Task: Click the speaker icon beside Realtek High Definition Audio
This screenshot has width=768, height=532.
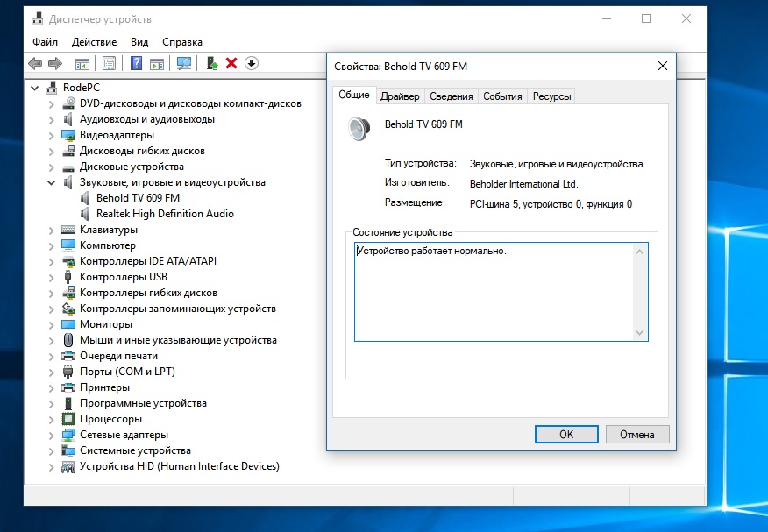Action: [85, 214]
